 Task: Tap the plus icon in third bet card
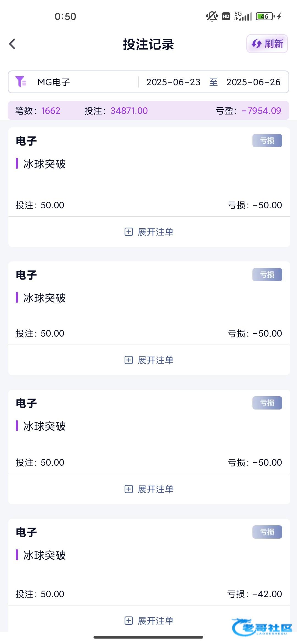[x=129, y=489]
